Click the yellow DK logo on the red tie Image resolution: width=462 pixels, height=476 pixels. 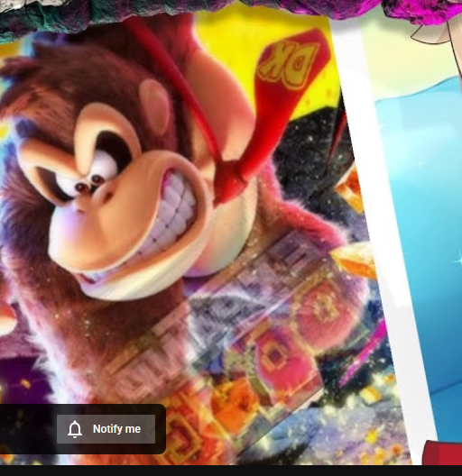288,65
